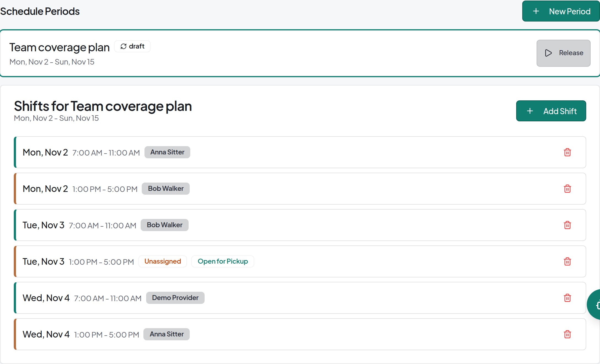Click the Unassigned badge
The width and height of the screenshot is (600, 364).
[x=163, y=261]
